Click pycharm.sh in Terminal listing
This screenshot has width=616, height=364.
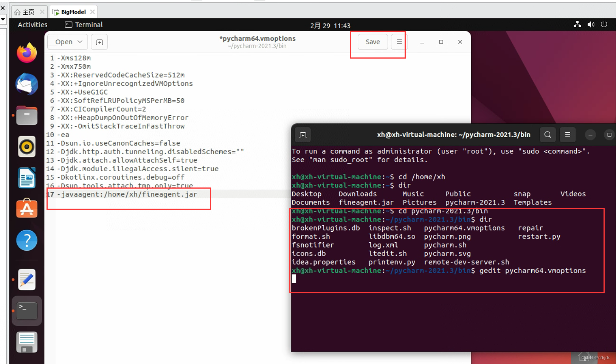[x=445, y=245]
